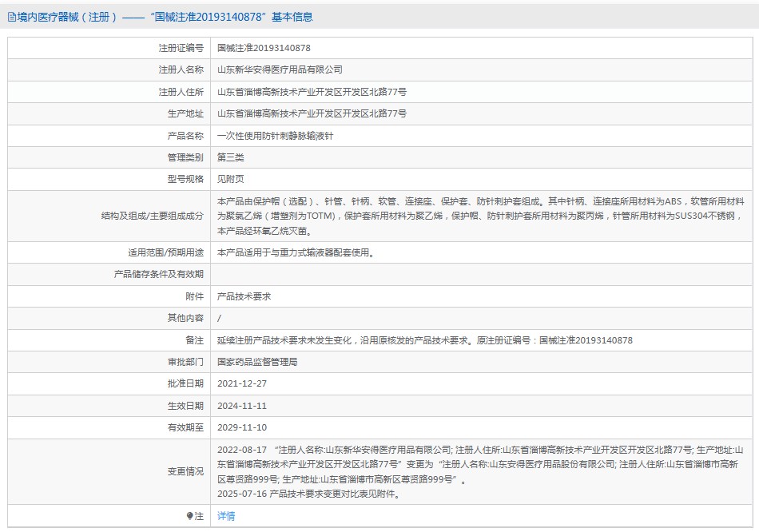The height and width of the screenshot is (532, 759).
Task: Click the 审批部门 value 国家药品监督管理局
Action: (257, 362)
